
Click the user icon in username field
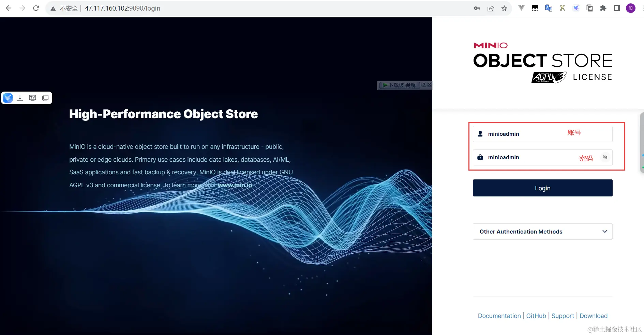coord(480,134)
